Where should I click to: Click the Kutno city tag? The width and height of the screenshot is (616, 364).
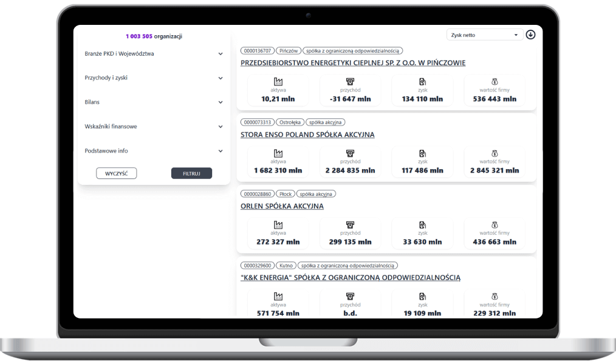286,266
